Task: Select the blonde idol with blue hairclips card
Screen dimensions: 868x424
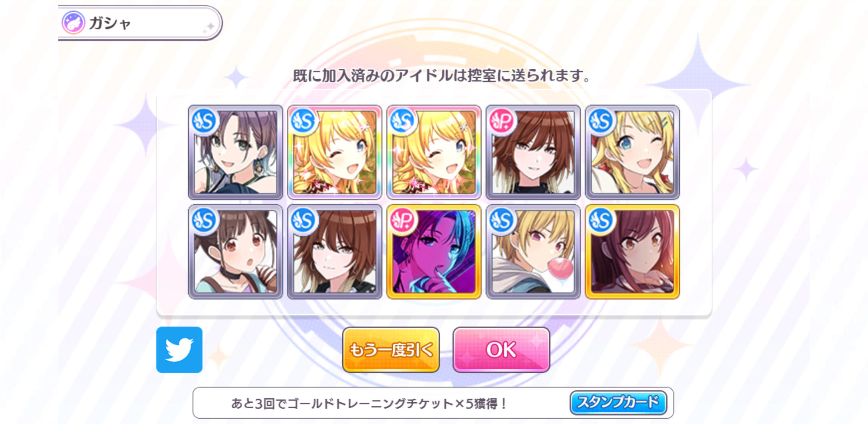Action: point(632,152)
